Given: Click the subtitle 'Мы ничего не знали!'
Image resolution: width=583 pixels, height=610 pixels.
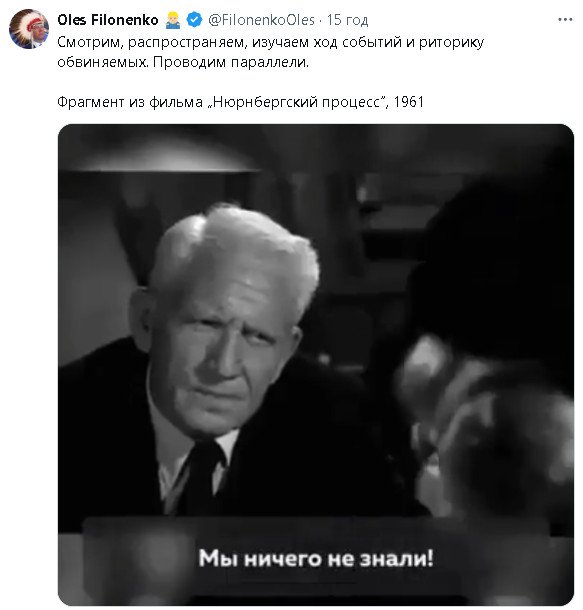Looking at the screenshot, I should coord(316,559).
